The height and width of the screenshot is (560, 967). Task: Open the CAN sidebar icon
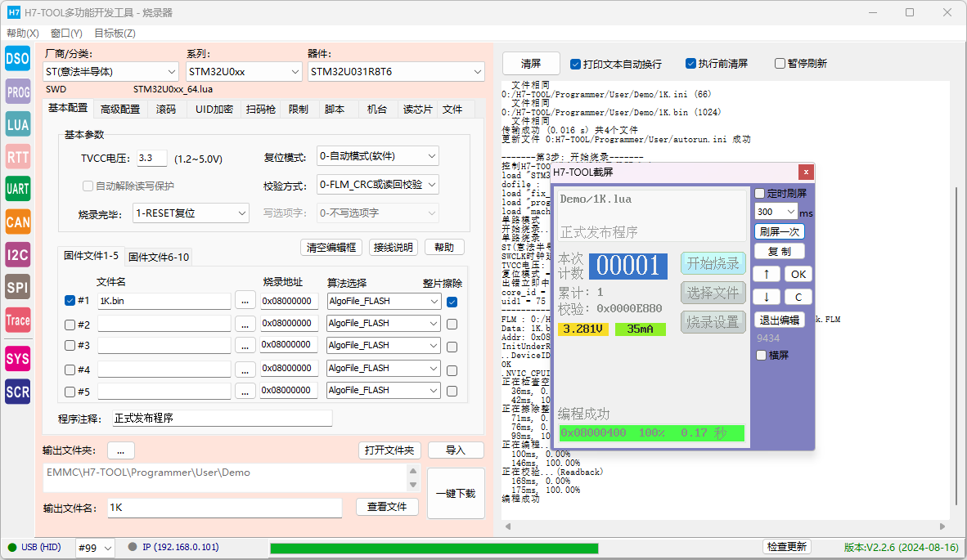click(x=17, y=222)
